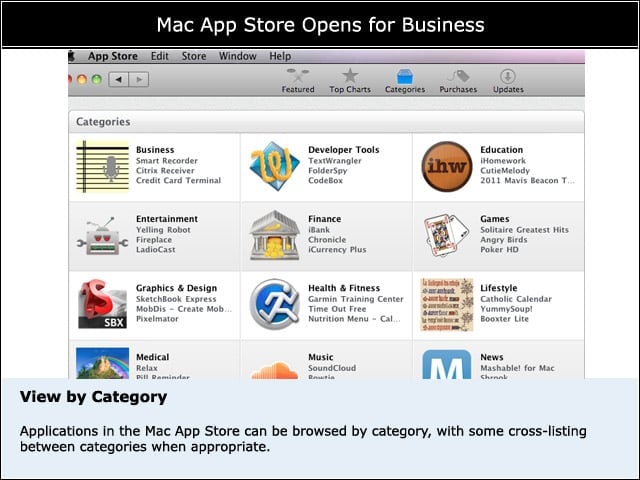Open the Games category heading
640x480 pixels.
click(495, 219)
